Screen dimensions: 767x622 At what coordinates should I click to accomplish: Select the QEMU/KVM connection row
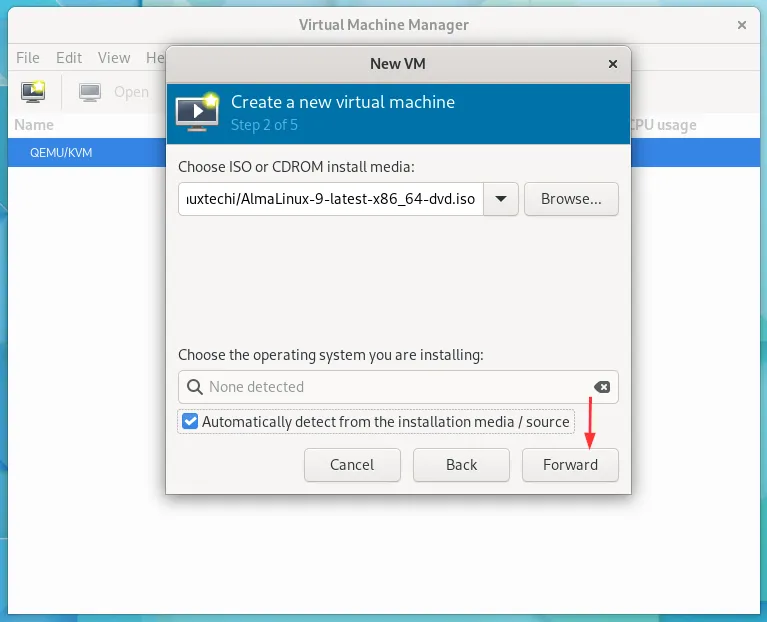(87, 153)
